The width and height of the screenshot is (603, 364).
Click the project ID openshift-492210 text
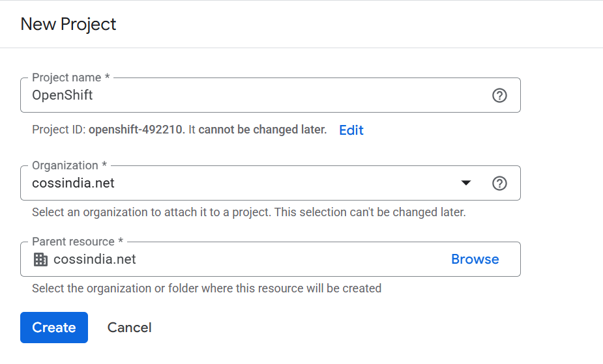tap(137, 130)
